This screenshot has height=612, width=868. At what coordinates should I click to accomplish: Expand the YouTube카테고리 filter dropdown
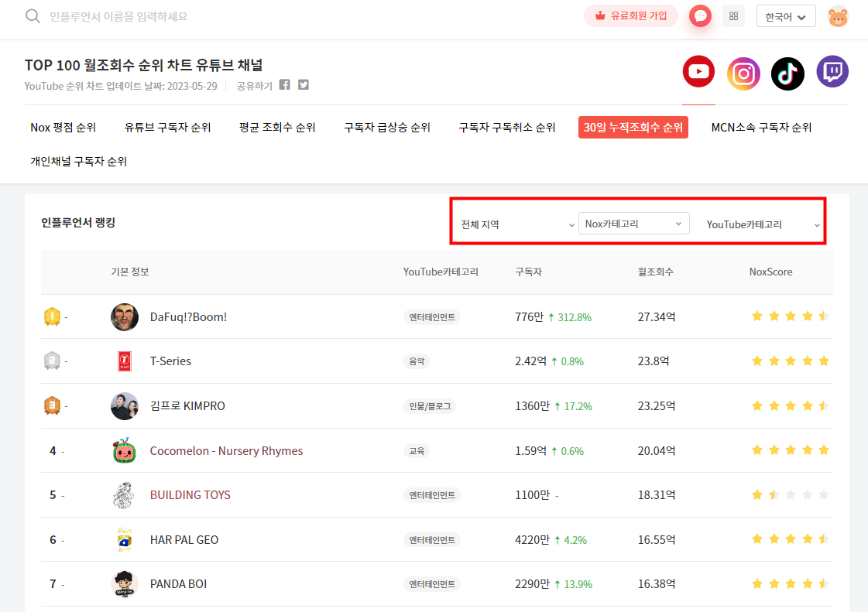point(762,224)
